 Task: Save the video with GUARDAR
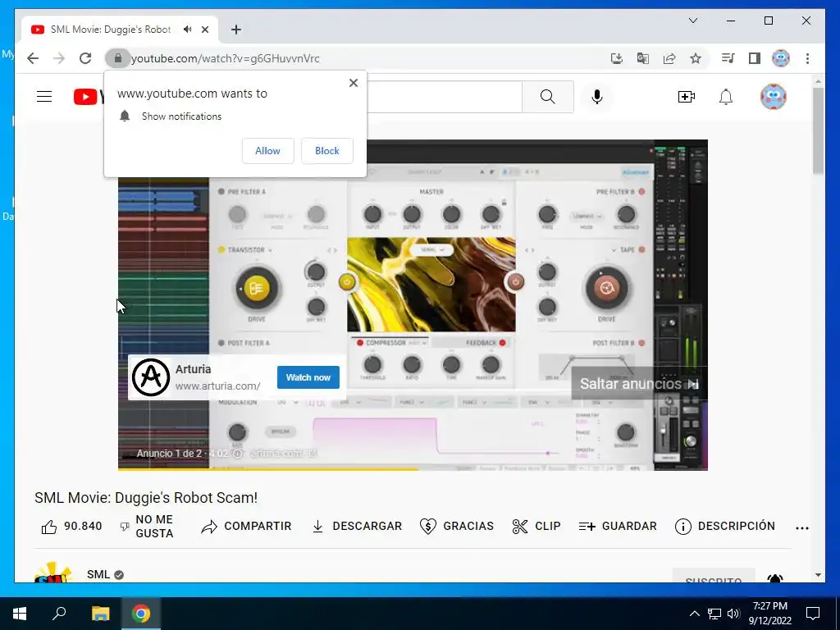click(x=618, y=527)
